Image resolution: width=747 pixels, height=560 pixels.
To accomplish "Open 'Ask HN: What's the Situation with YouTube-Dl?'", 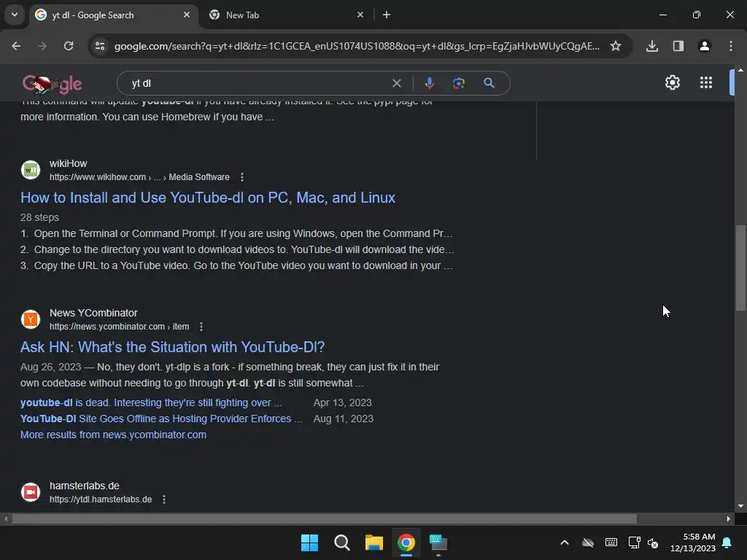I will pos(172,347).
